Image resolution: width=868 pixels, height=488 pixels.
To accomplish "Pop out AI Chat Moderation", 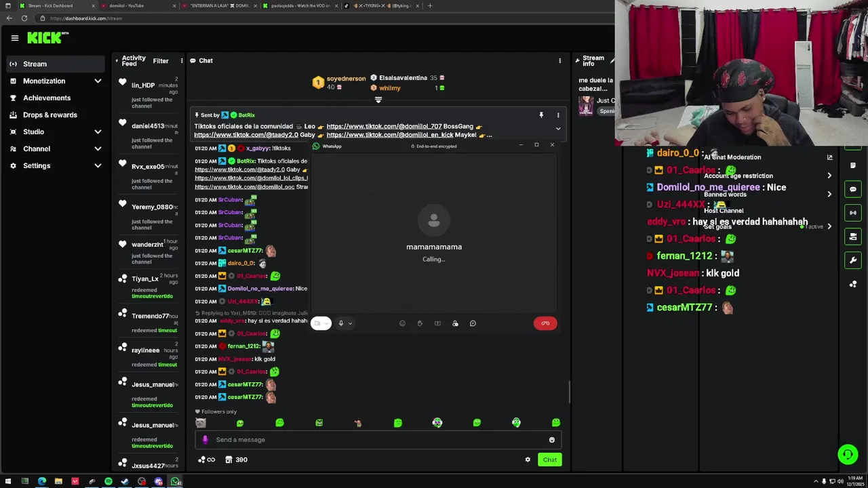I will click(x=829, y=157).
